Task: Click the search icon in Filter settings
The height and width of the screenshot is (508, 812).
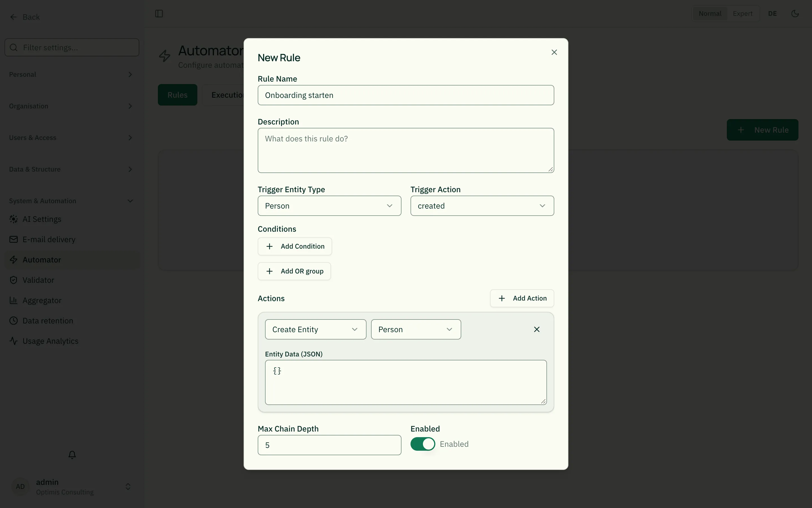Action: pyautogui.click(x=14, y=48)
